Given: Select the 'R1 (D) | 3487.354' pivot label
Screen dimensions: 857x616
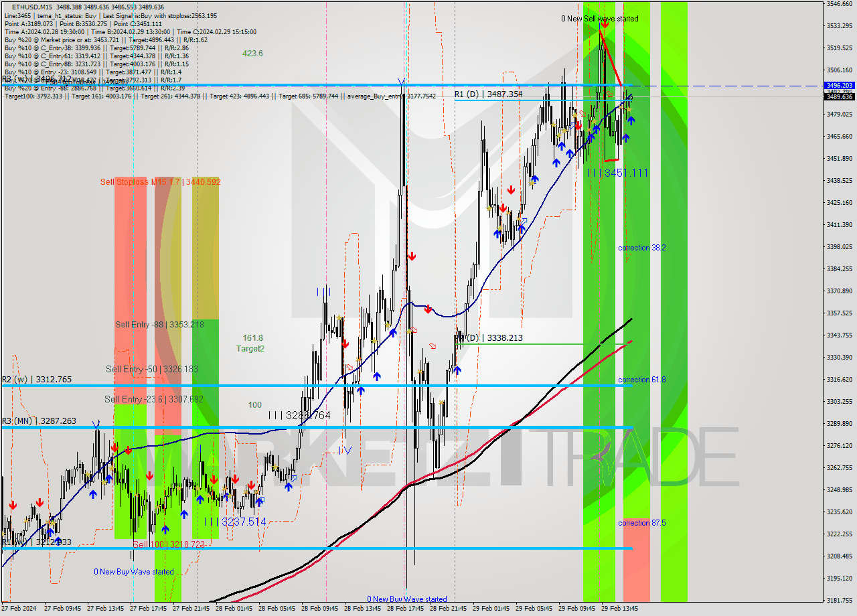Looking at the screenshot, I should [x=489, y=94].
